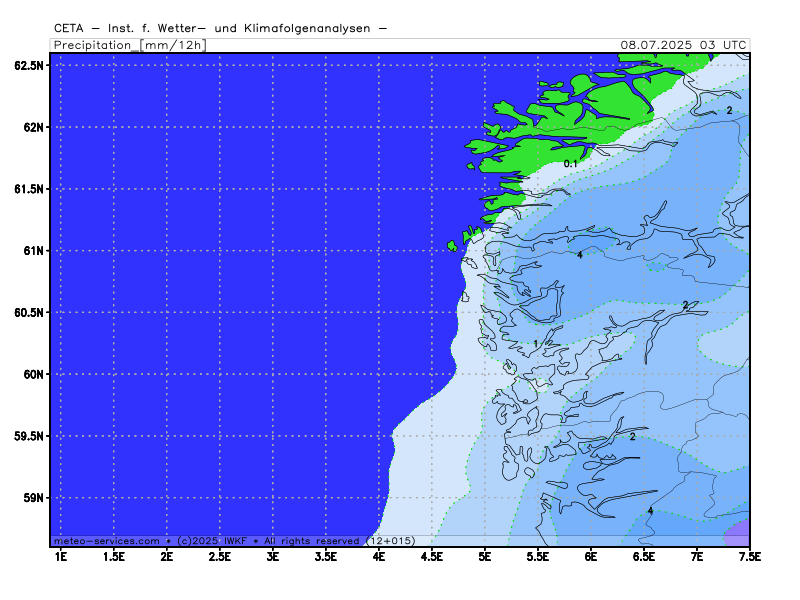
Task: Click the CETA institute title text
Action: click(220, 28)
